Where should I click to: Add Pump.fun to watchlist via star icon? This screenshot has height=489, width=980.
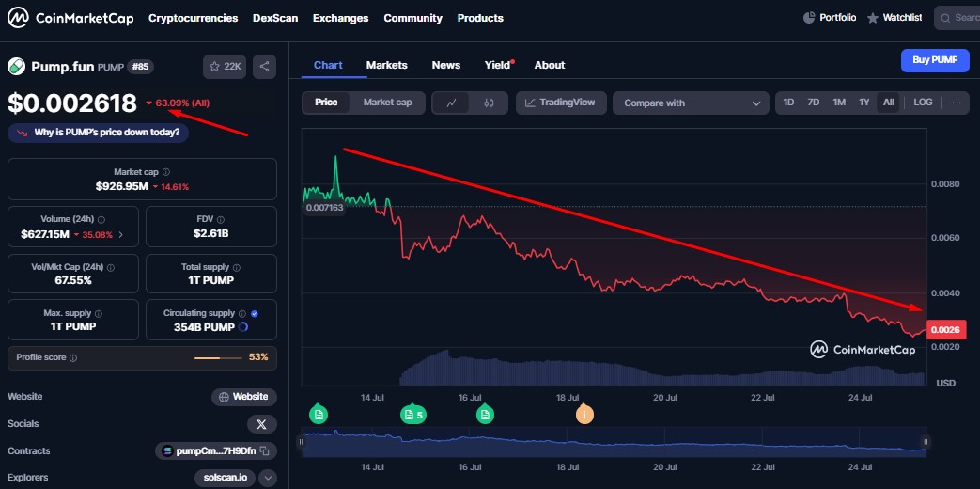[x=225, y=67]
